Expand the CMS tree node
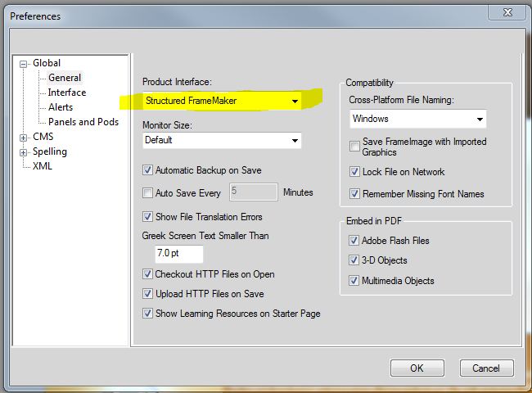The width and height of the screenshot is (532, 393). point(23,138)
